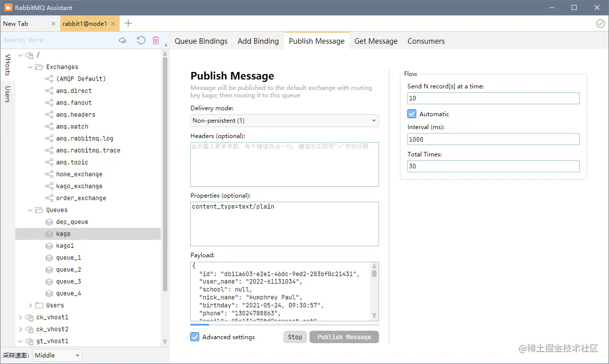The height and width of the screenshot is (364, 609).
Task: Click the Publish Message button
Action: point(344,337)
